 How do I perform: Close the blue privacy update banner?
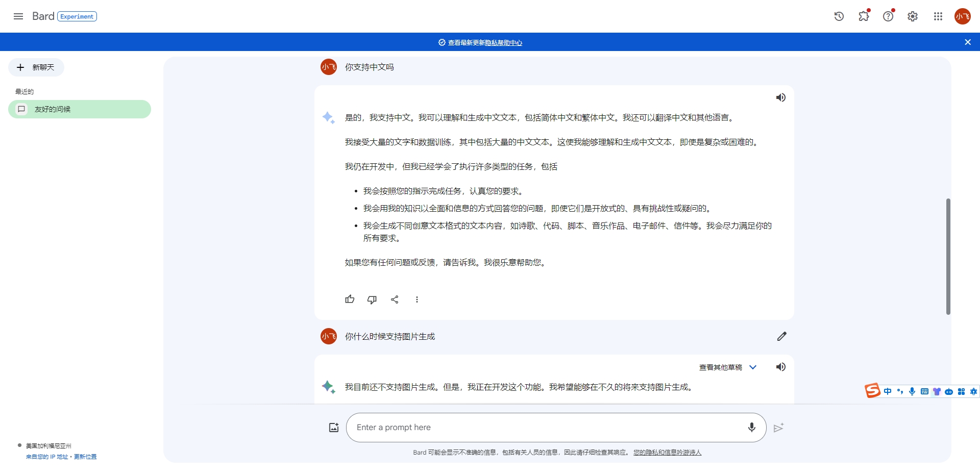click(968, 42)
